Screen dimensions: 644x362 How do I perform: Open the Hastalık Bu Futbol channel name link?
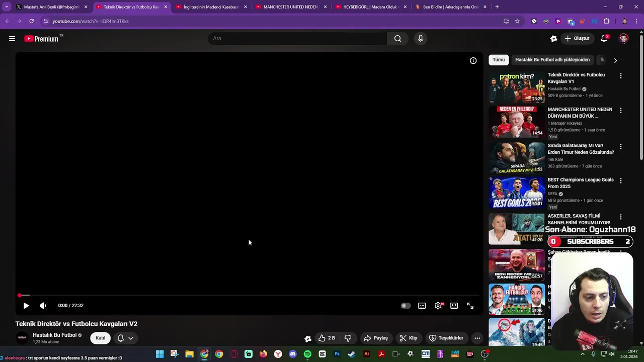coord(54,335)
